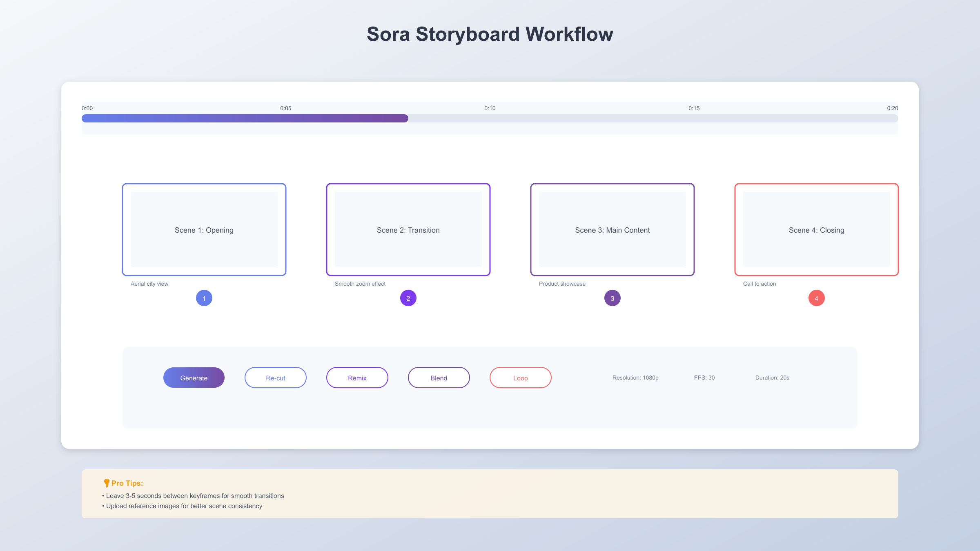
Task: Go to keyframe marker number 4
Action: (817, 298)
